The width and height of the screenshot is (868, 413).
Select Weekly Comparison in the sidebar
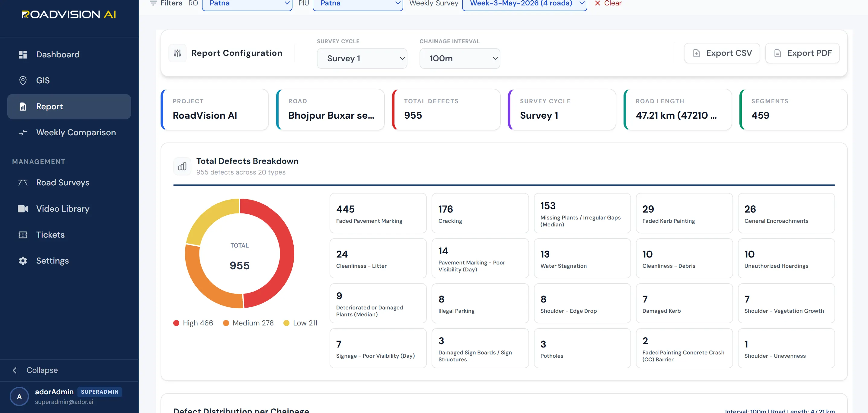pos(69,133)
